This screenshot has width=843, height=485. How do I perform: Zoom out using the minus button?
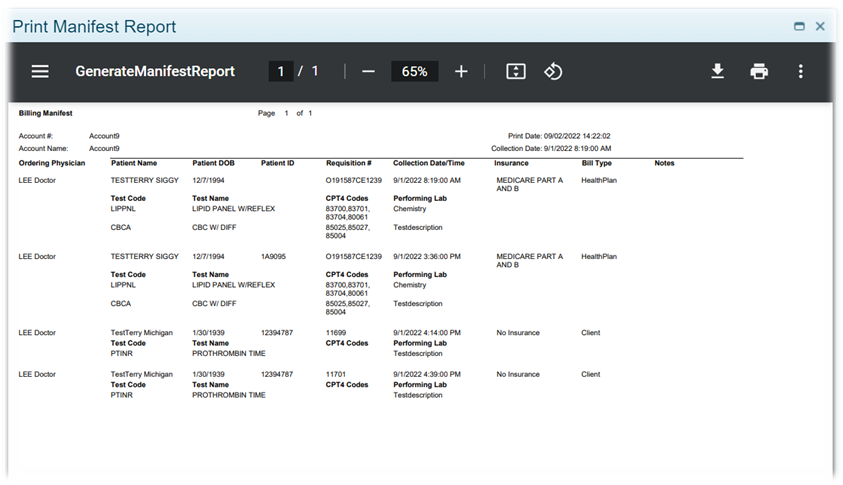368,72
